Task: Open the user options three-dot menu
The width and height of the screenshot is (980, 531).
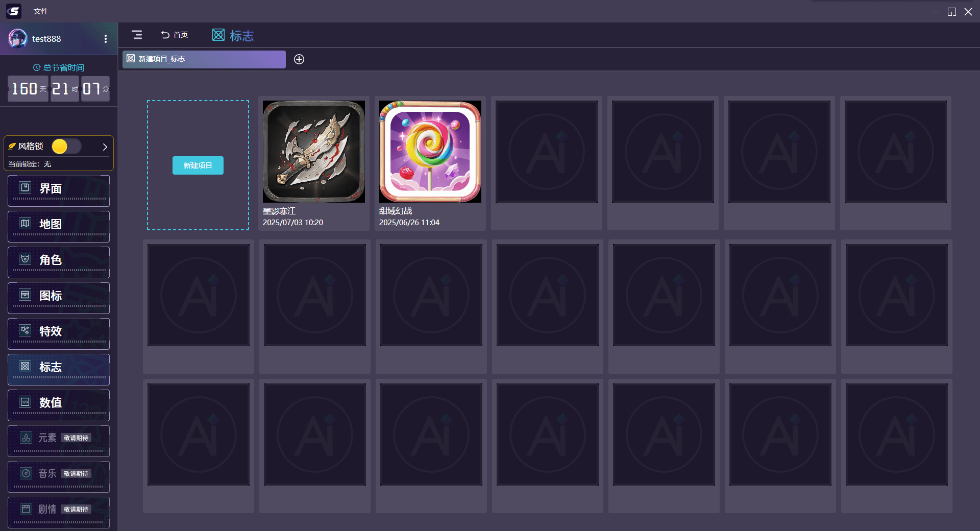Action: 106,39
